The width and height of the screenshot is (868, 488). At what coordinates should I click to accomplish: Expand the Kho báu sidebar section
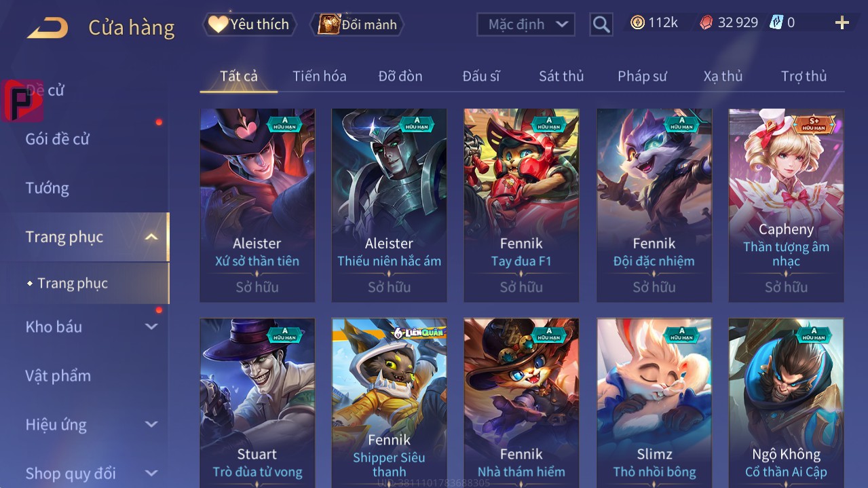(151, 326)
